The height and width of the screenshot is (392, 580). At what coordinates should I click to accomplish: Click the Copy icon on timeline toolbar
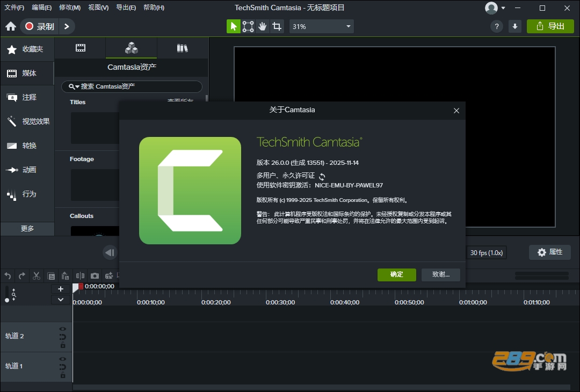tap(51, 276)
